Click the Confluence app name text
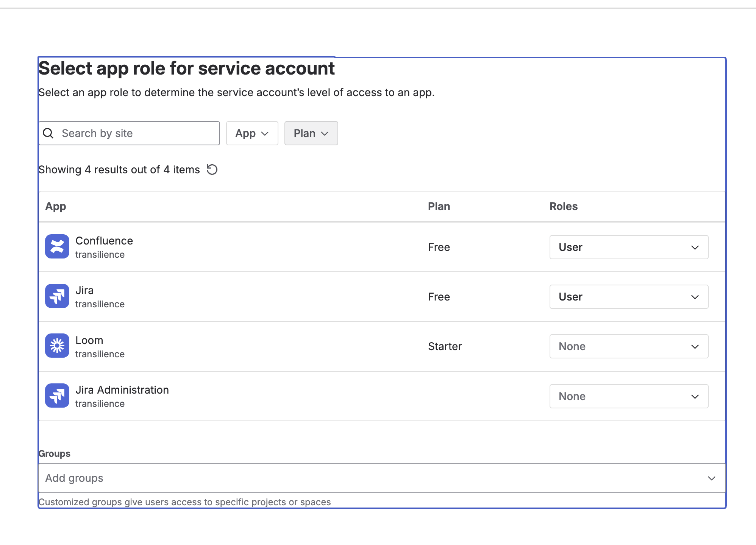This screenshot has width=756, height=545. pyautogui.click(x=104, y=241)
